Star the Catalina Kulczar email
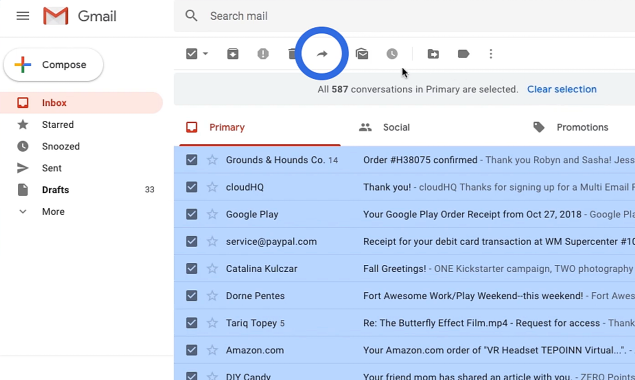 point(212,269)
